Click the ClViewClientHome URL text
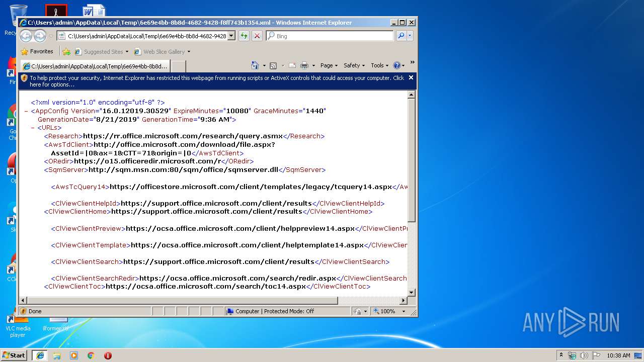This screenshot has width=644, height=362. pos(207,212)
